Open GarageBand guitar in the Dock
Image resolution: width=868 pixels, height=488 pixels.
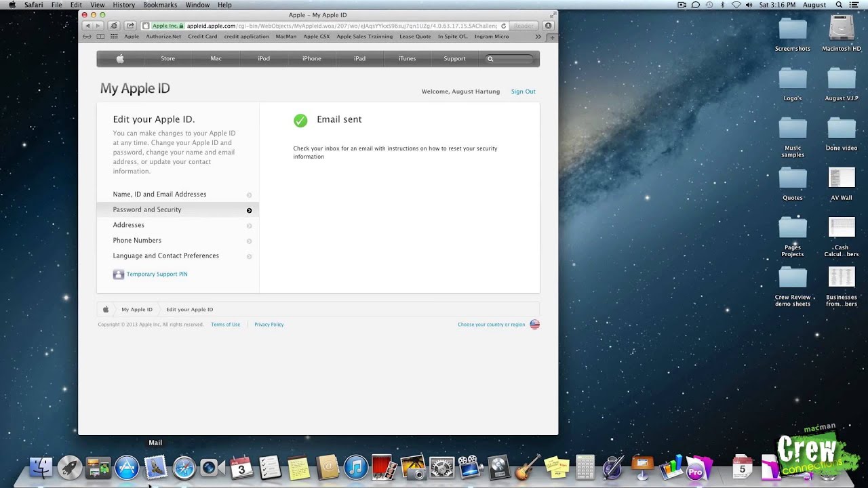(528, 468)
